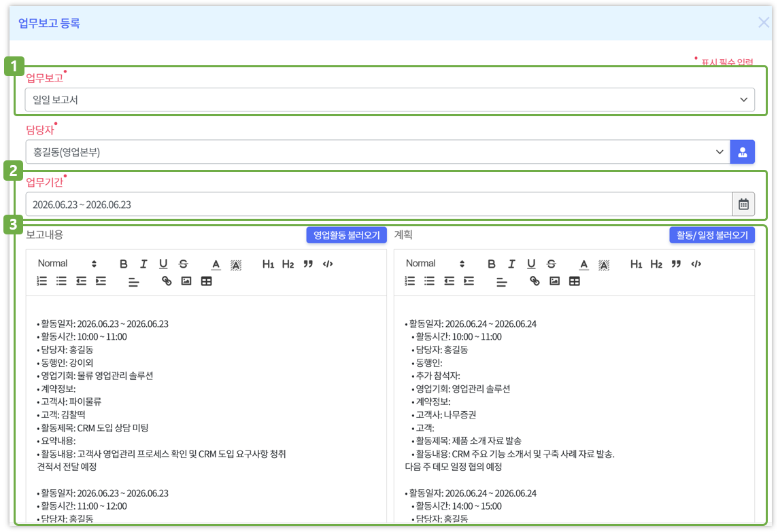Screen dimensions: 778x532
Task: Open the user search next to 담당자
Action: tap(742, 152)
